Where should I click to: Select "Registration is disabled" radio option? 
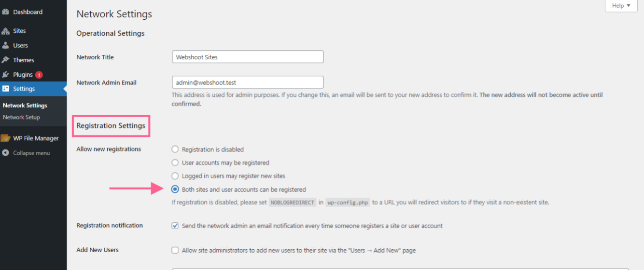pyautogui.click(x=175, y=149)
